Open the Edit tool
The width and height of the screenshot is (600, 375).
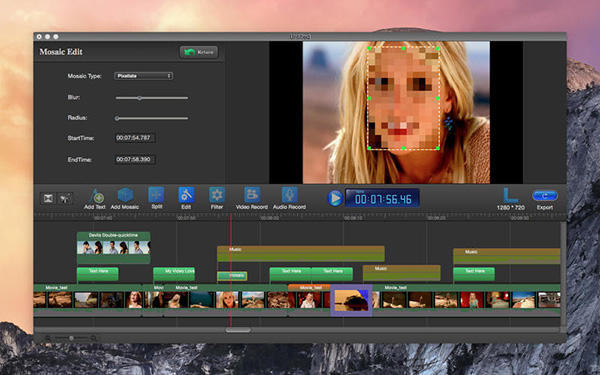[x=186, y=195]
